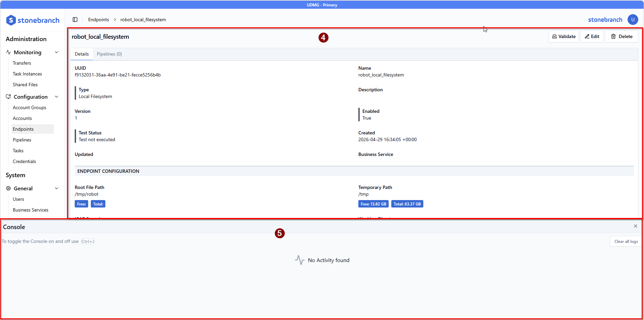Click the Stonebranch logo icon

[11, 20]
